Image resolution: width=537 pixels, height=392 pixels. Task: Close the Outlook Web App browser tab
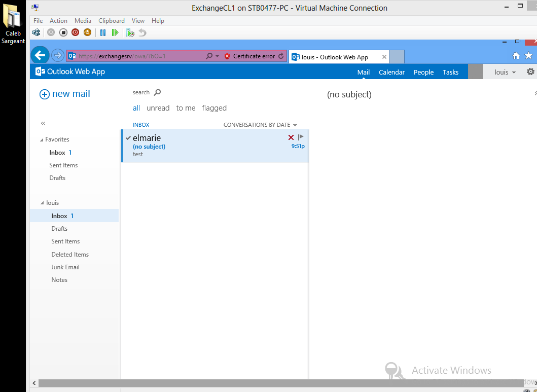coord(384,57)
